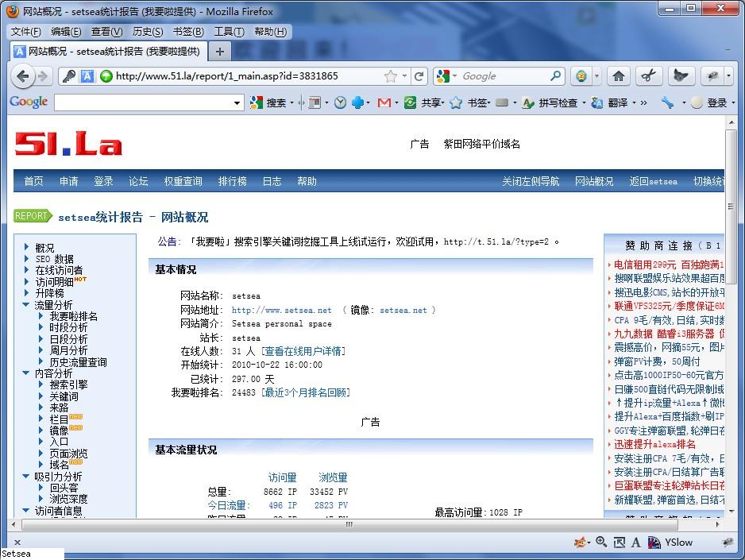Open 搜索引擎 under 内容分析
This screenshot has height=560, width=745.
click(68, 384)
